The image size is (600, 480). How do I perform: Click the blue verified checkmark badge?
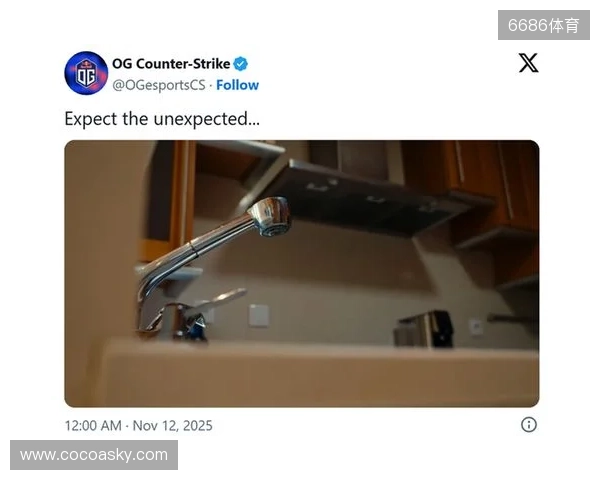pyautogui.click(x=241, y=64)
